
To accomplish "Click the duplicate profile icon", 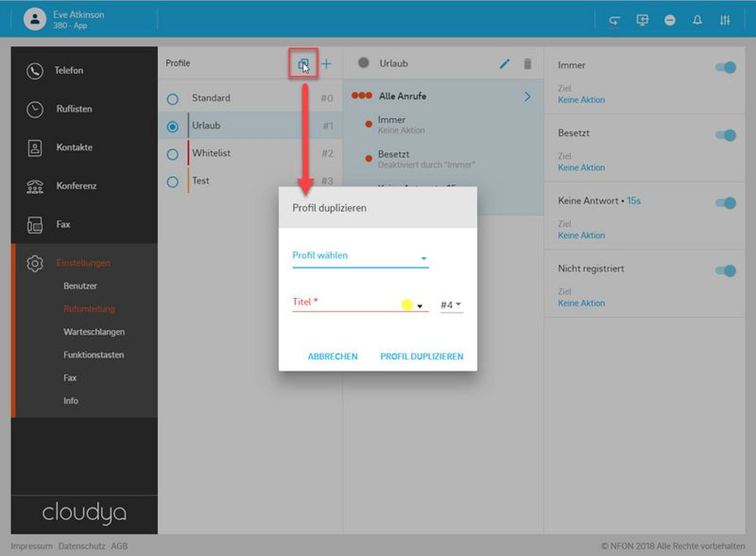I will pyautogui.click(x=303, y=64).
